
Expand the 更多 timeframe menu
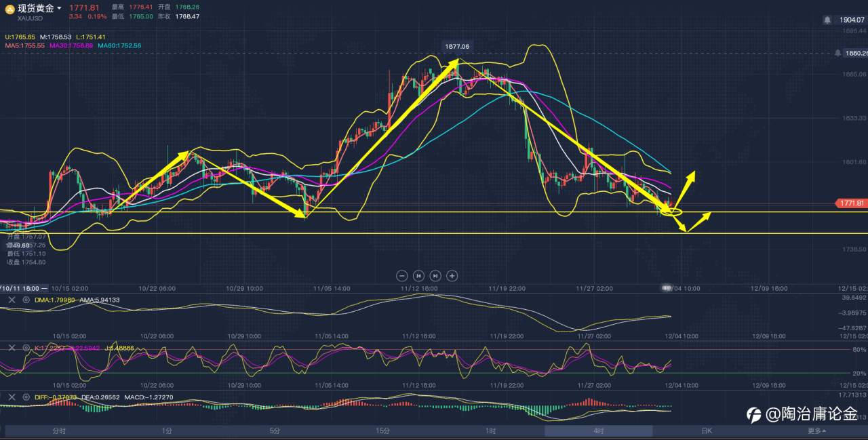click(x=816, y=431)
